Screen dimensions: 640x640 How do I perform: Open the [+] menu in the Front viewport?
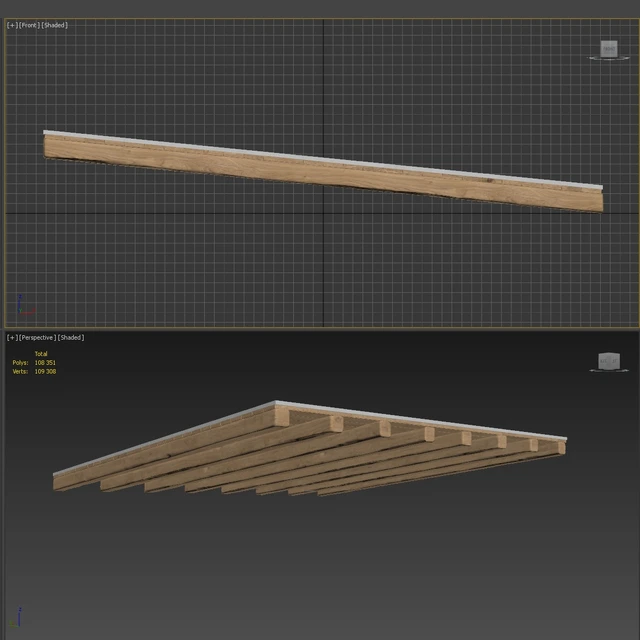(12, 25)
